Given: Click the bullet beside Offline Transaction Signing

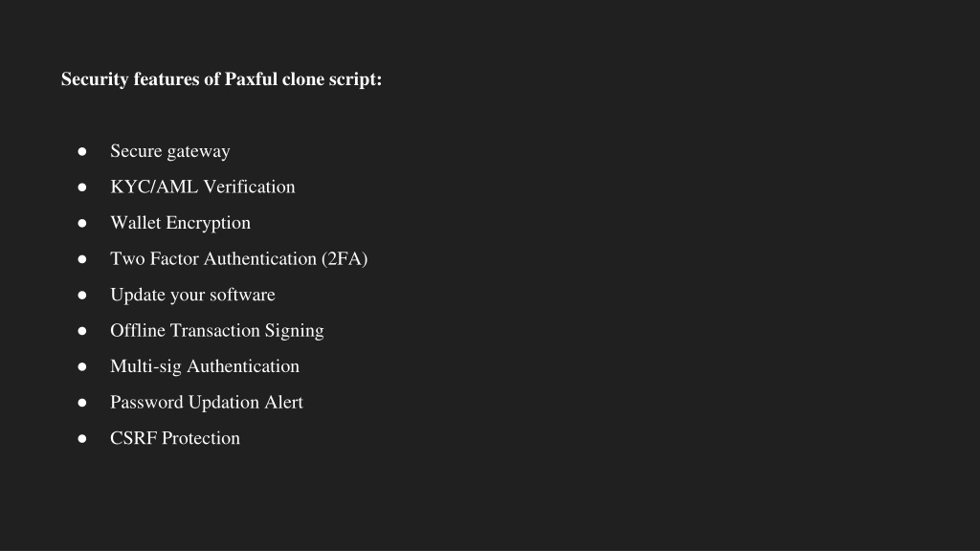Looking at the screenshot, I should pyautogui.click(x=82, y=330).
